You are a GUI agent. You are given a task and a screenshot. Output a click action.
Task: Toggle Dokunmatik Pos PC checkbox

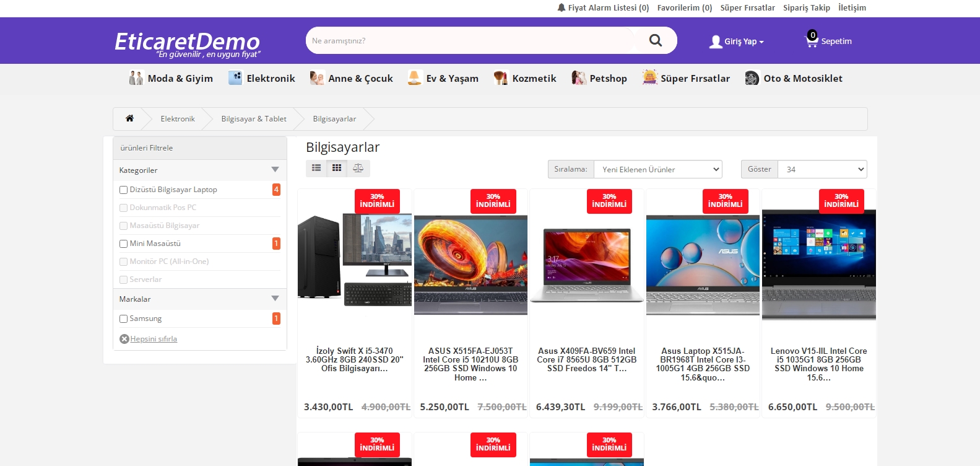[x=123, y=208]
